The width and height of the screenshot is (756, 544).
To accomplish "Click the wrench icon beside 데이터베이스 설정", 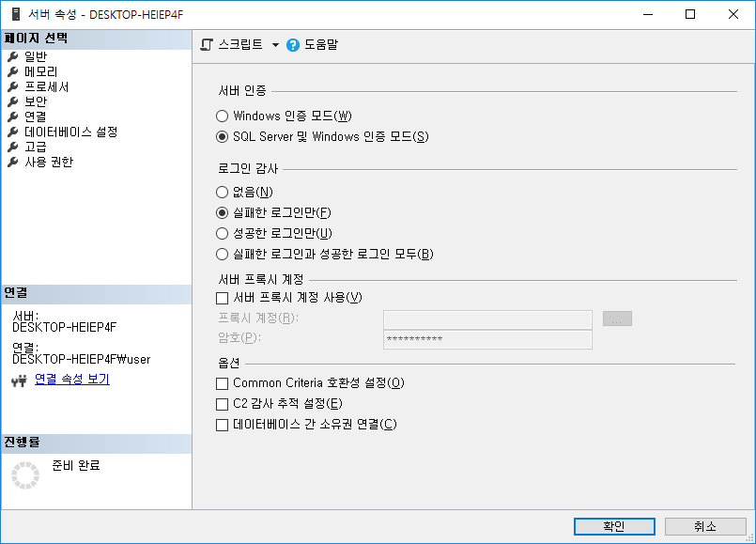I will (x=12, y=132).
